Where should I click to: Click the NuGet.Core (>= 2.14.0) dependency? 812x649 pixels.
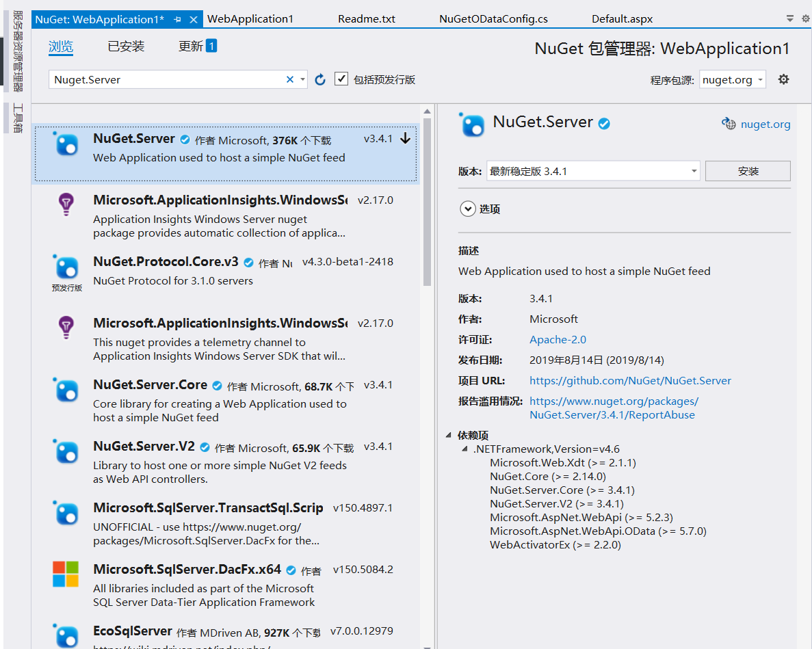548,476
